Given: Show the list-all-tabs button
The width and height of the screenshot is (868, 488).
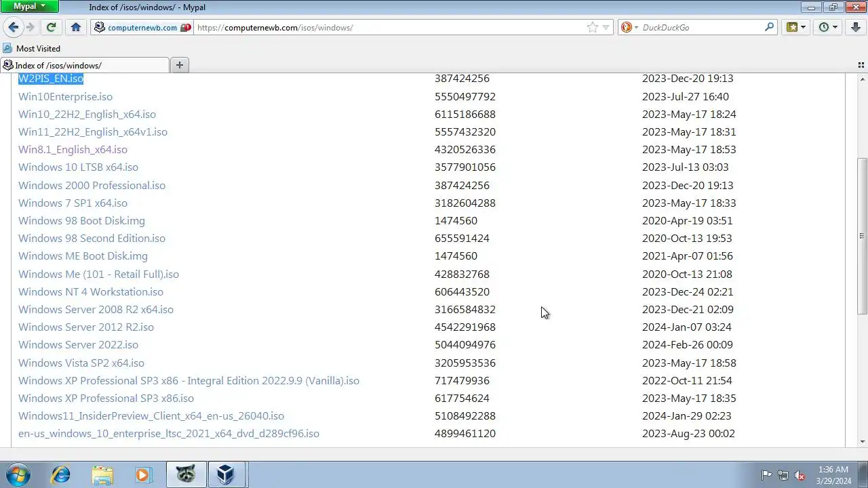Looking at the screenshot, I should click(861, 65).
